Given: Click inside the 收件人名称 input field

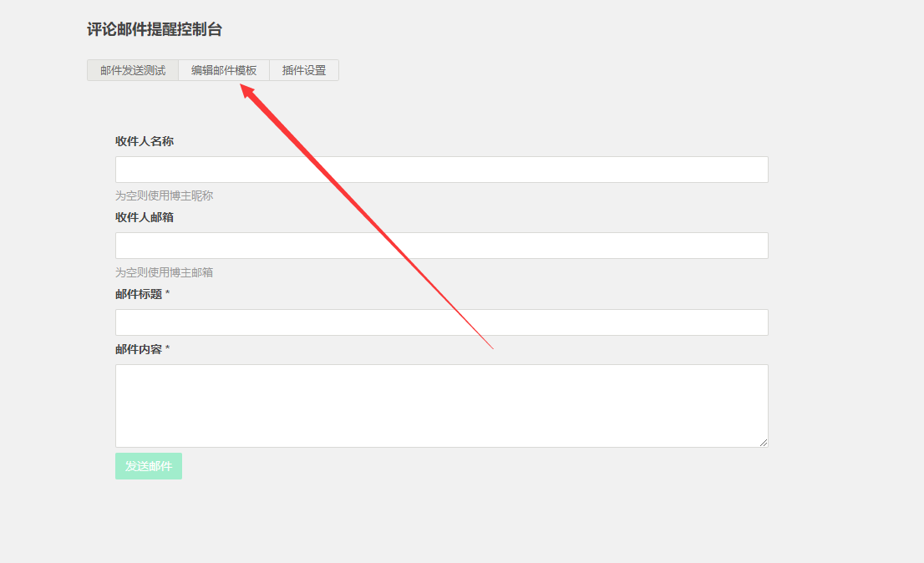Looking at the screenshot, I should pos(441,169).
